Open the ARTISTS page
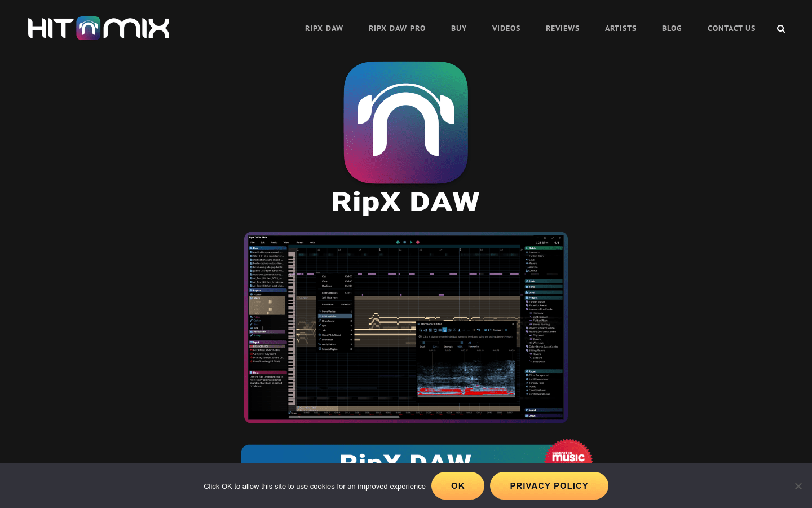 point(621,28)
